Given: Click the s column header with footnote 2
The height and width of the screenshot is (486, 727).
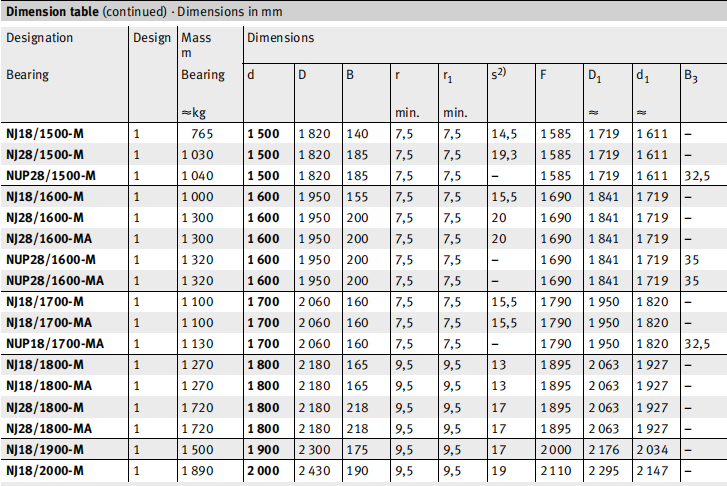Looking at the screenshot, I should [501, 75].
